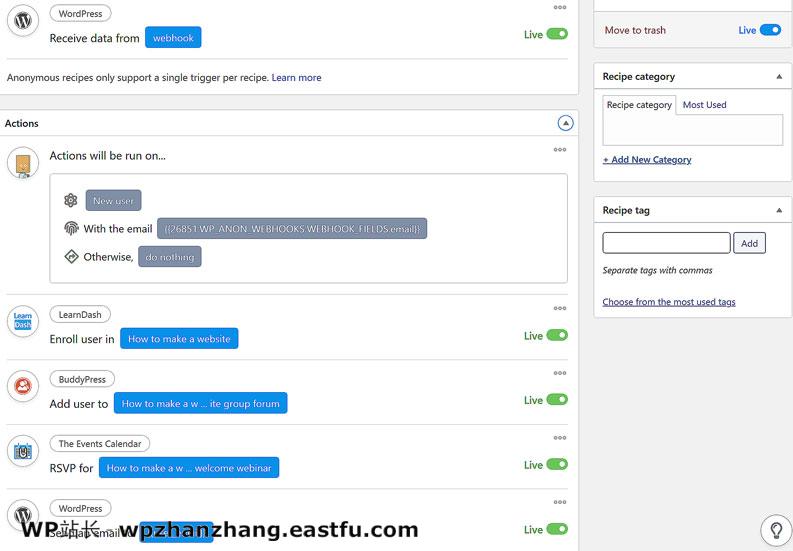Click the do nothing option
Image resolution: width=793 pixels, height=551 pixels.
click(x=170, y=257)
